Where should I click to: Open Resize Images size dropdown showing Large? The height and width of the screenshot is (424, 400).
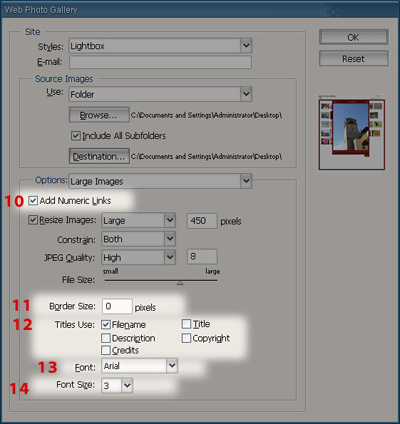(138, 220)
